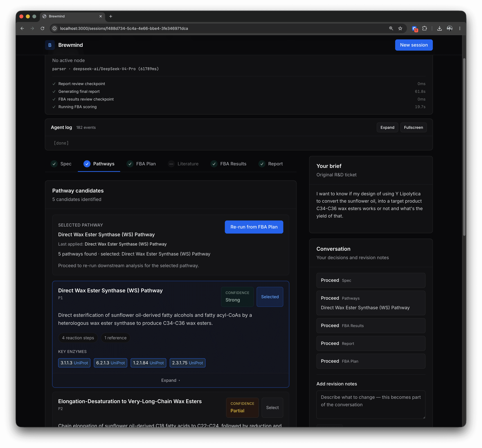Click FBA results review checkpoint row

pyautogui.click(x=239, y=99)
